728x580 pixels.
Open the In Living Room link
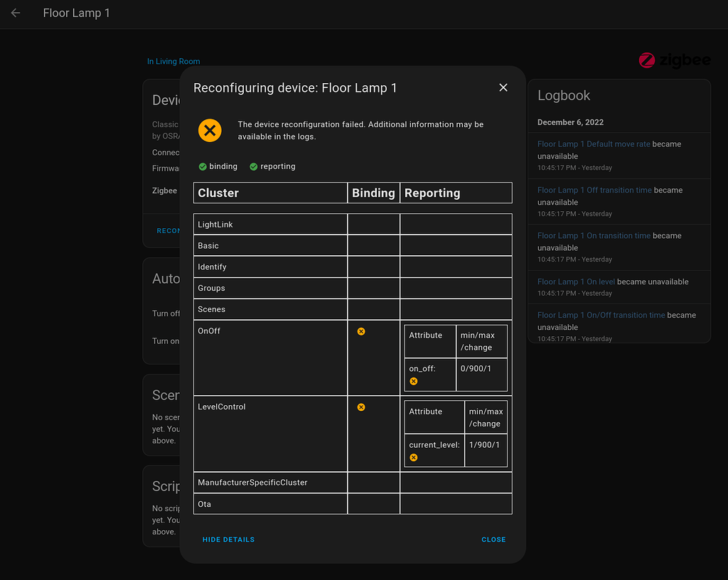coord(173,61)
